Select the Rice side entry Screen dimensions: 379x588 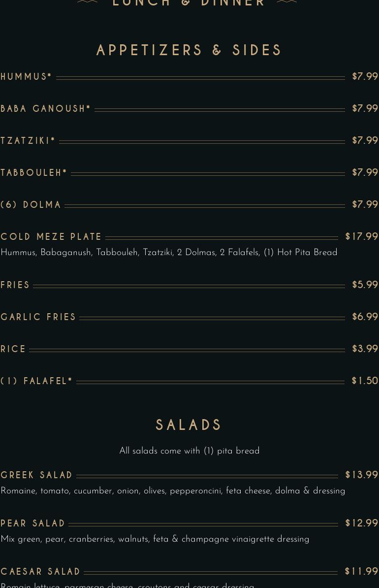click(x=13, y=349)
